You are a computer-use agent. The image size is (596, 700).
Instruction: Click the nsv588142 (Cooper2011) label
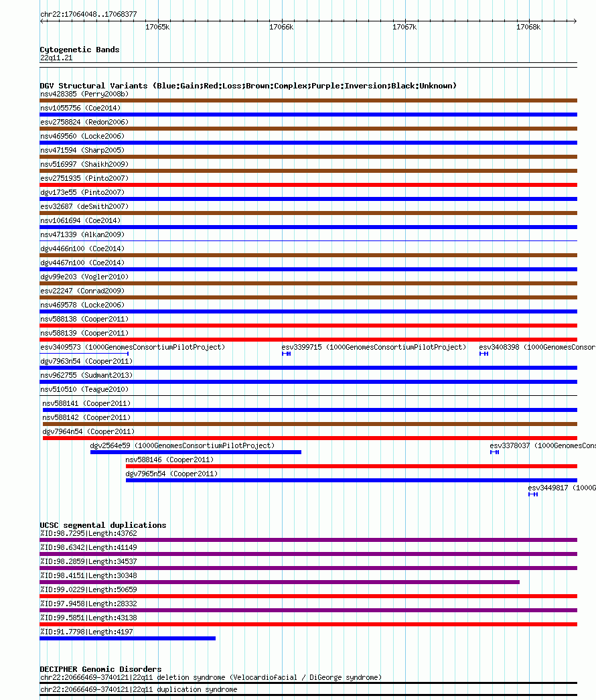[86, 417]
